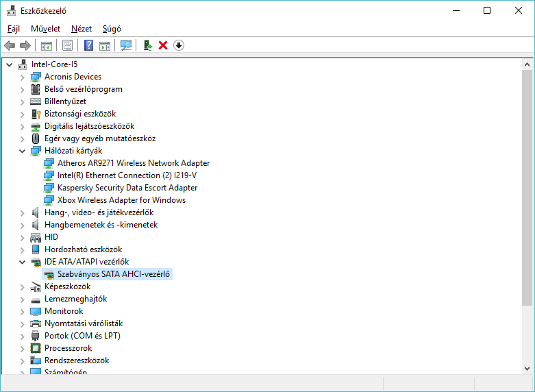Click the Képeszközök camera icon
The height and width of the screenshot is (392, 535).
coord(36,286)
